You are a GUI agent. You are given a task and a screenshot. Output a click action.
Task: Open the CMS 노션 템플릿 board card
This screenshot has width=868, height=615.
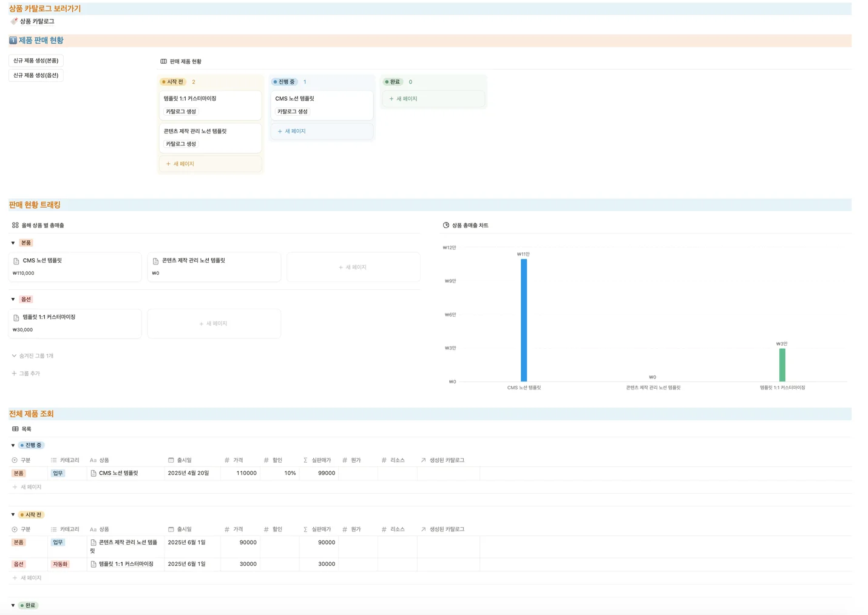pyautogui.click(x=322, y=105)
